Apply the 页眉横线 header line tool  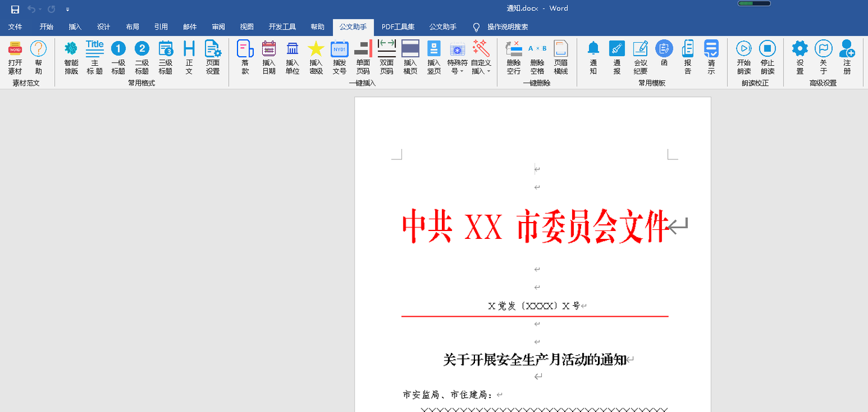(561, 57)
